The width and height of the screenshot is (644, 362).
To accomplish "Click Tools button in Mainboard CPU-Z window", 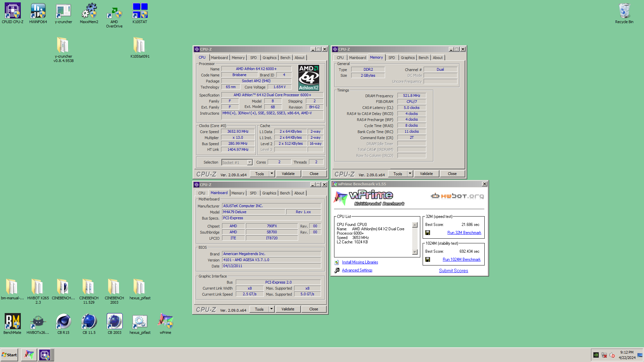I will 259,309.
